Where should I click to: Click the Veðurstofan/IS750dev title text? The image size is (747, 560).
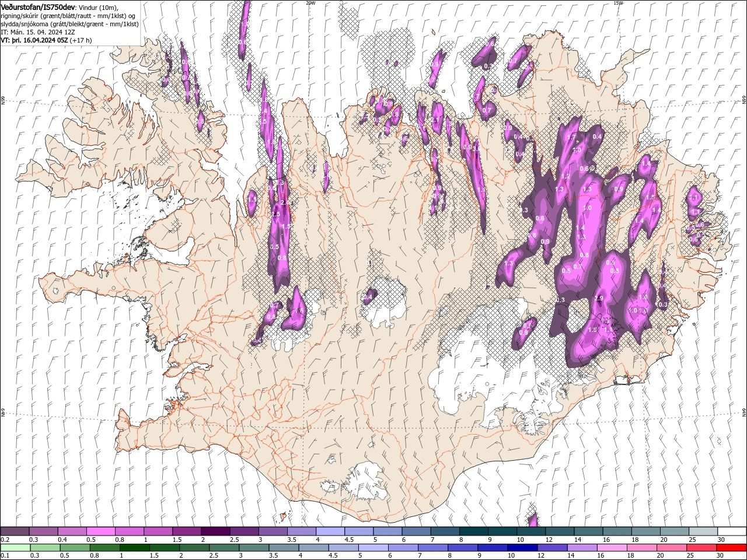(x=38, y=7)
